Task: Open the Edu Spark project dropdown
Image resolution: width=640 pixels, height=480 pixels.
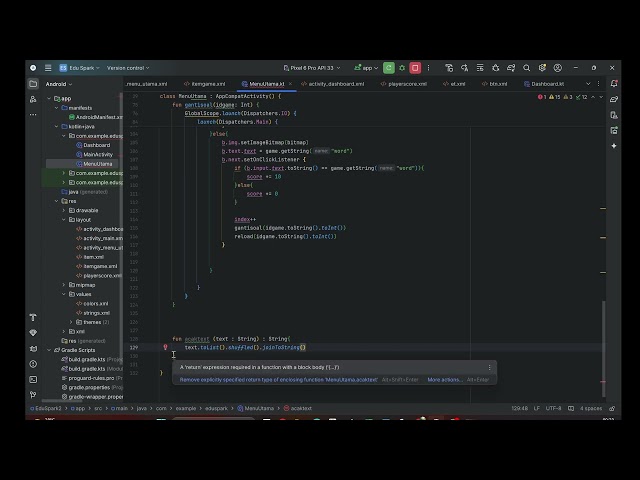Action: click(80, 68)
